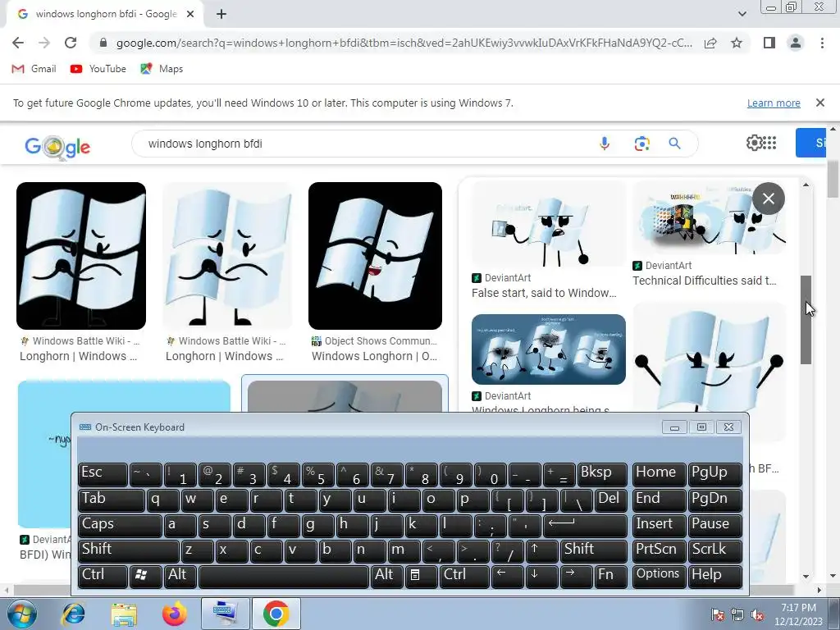Click the magnifier search button

pos(674,144)
